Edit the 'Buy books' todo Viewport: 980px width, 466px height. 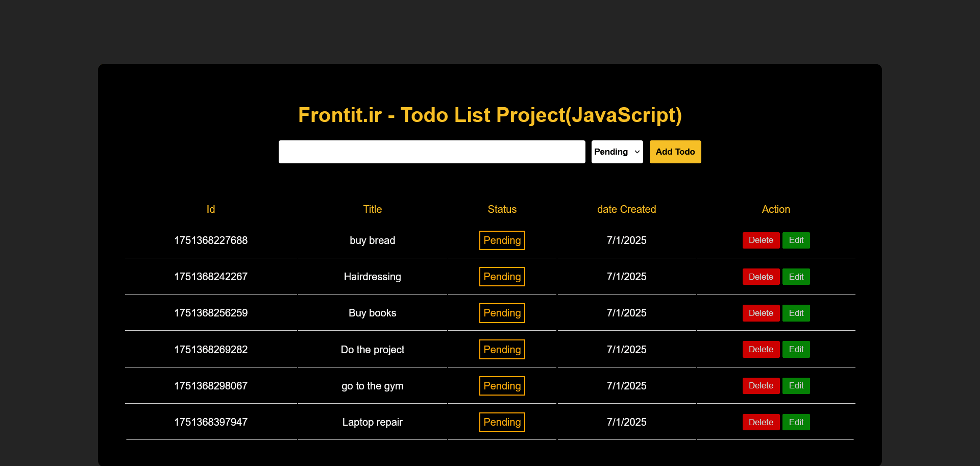point(796,313)
